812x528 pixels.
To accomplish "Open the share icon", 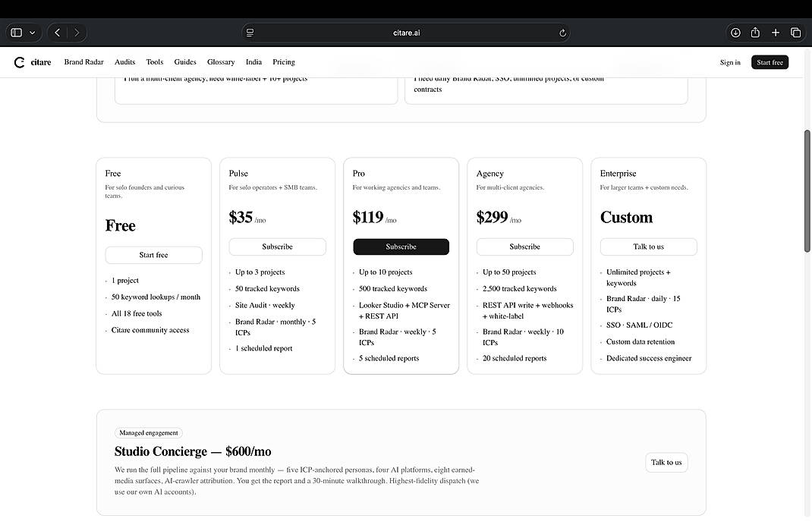I will (755, 33).
